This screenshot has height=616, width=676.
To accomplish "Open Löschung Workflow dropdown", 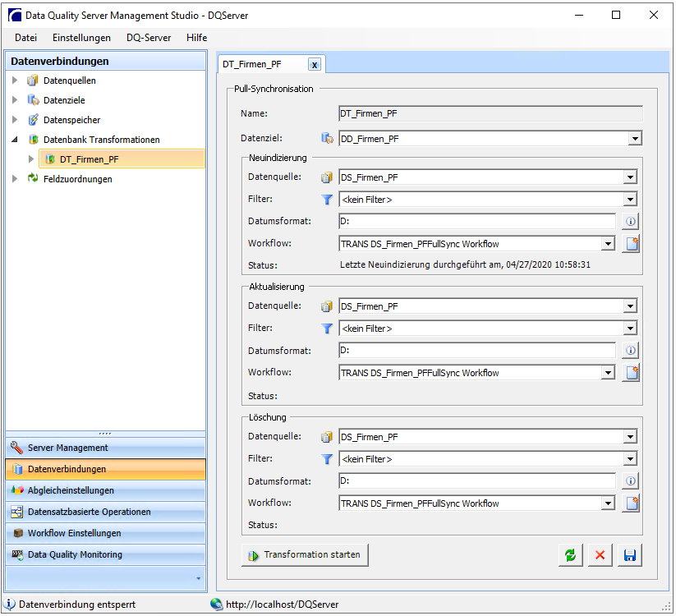I will click(x=608, y=503).
